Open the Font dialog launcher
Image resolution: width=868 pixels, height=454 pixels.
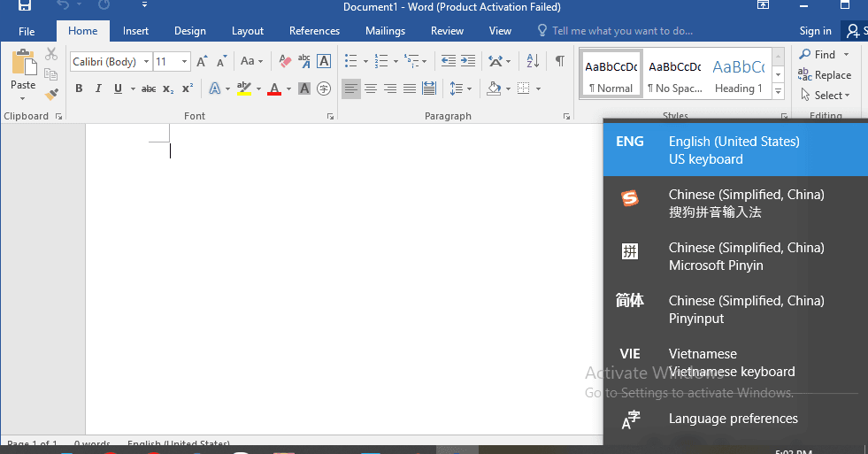pyautogui.click(x=330, y=116)
